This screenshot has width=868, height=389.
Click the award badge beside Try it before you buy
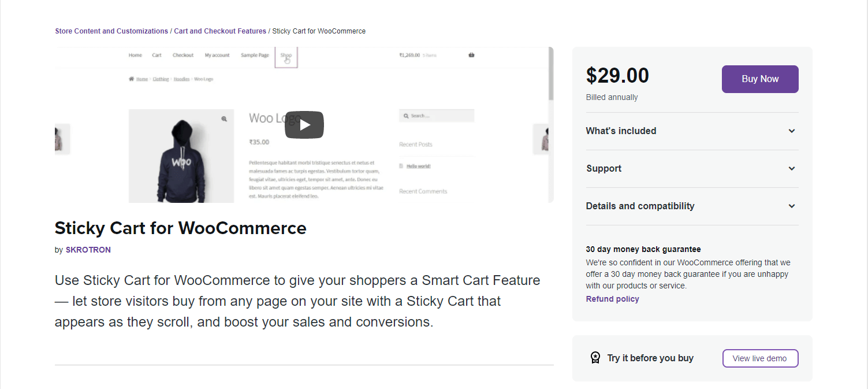pyautogui.click(x=595, y=357)
